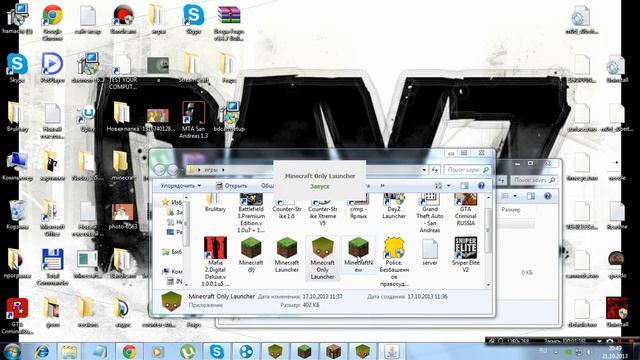Click the Открыть toolbar button
The height and width of the screenshot is (360, 640).
(x=231, y=186)
